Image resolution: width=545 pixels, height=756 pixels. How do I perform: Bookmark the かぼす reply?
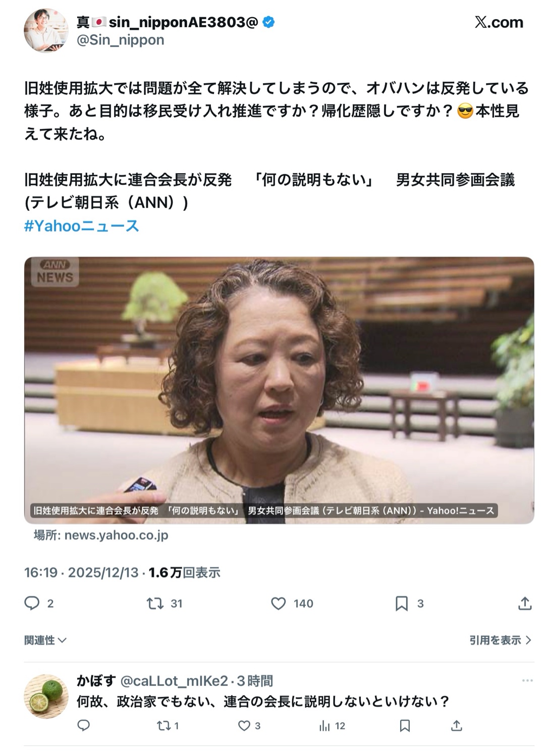(x=405, y=726)
